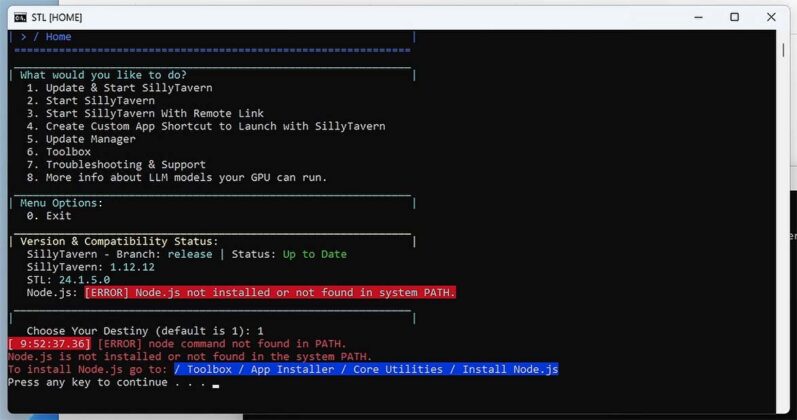Click option '1. Update & Start SillyTavern'
This screenshot has height=420, width=797.
click(x=119, y=88)
